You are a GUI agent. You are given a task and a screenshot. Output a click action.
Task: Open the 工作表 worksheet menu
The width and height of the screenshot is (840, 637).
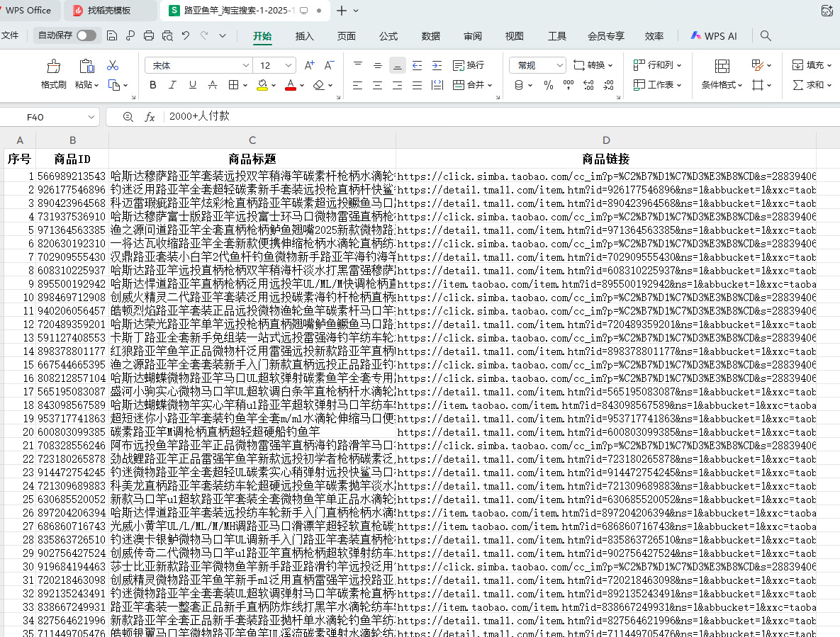657,85
